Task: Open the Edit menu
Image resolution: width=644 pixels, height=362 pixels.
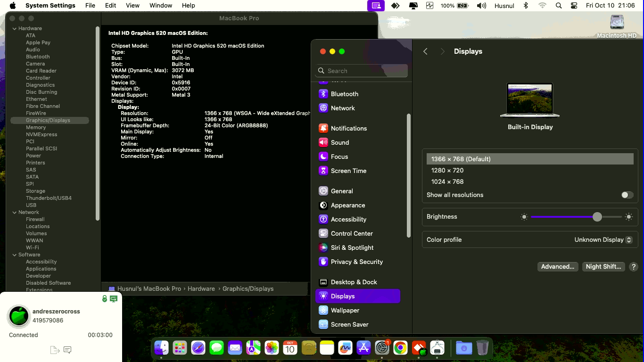Action: 111,6
